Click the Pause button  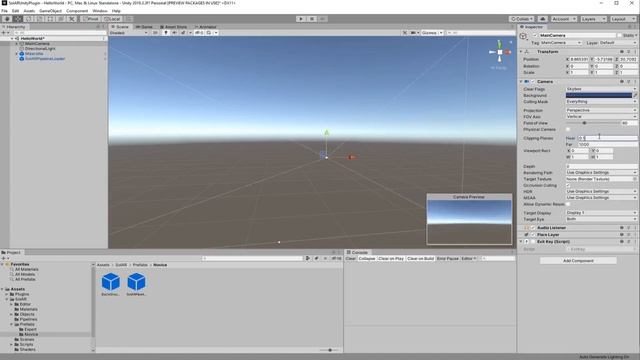[x=312, y=19]
